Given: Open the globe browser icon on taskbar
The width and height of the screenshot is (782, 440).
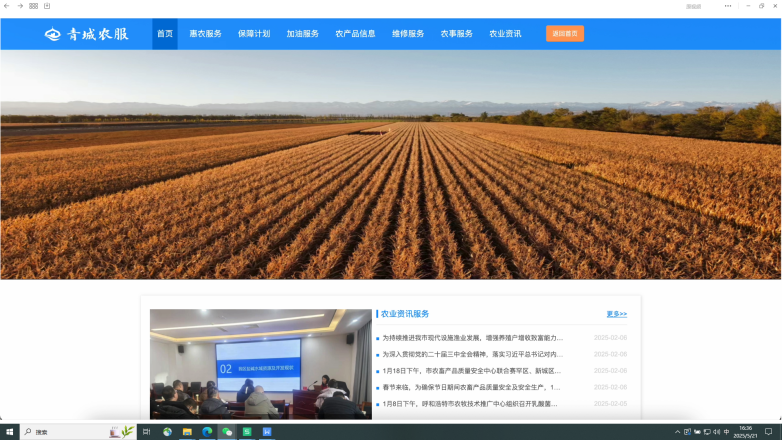Looking at the screenshot, I should click(x=167, y=432).
